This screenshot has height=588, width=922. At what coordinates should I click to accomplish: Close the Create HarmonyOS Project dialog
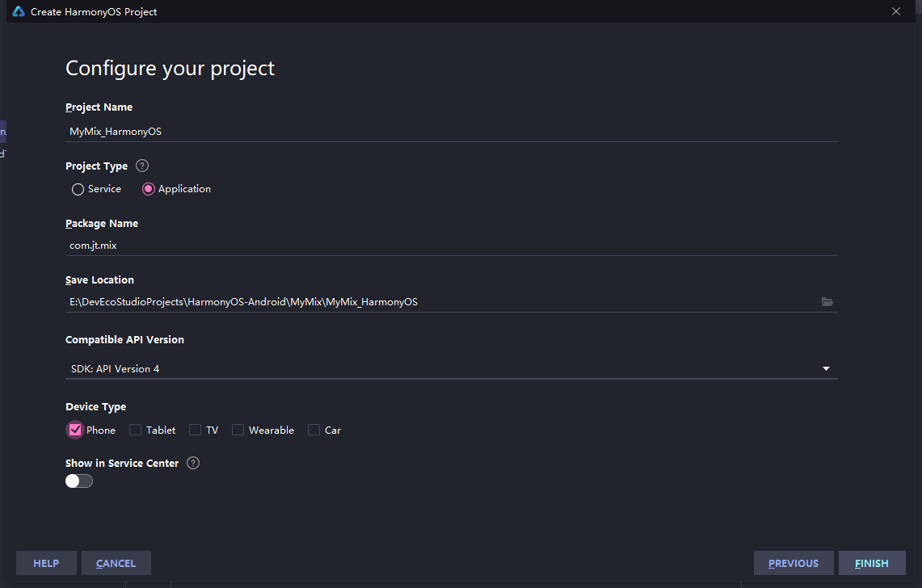[895, 11]
